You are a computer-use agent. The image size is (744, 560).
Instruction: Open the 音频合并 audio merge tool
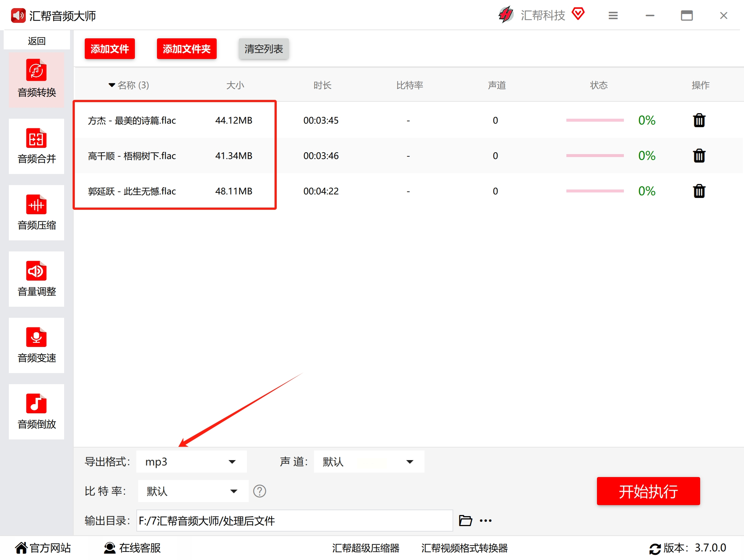pos(36,146)
